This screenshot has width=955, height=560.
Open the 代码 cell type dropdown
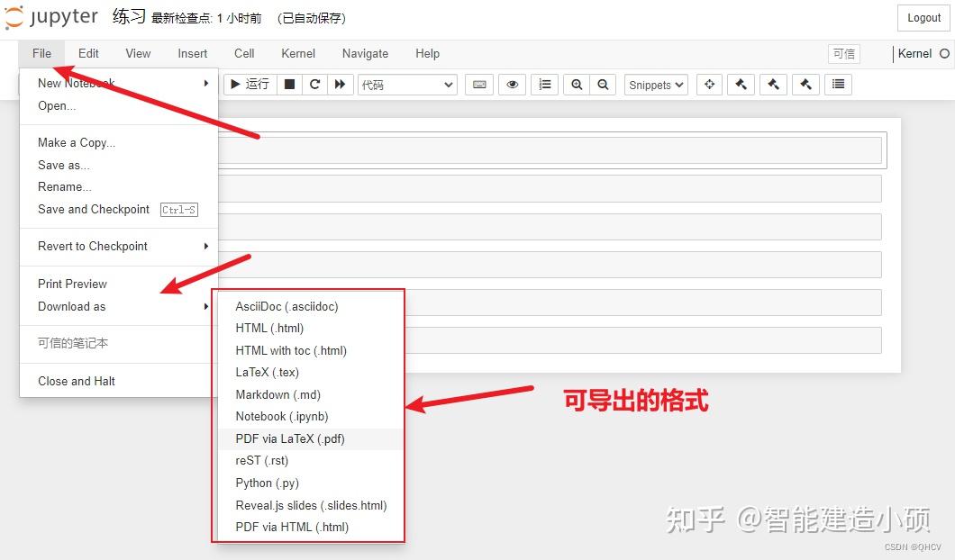[407, 84]
